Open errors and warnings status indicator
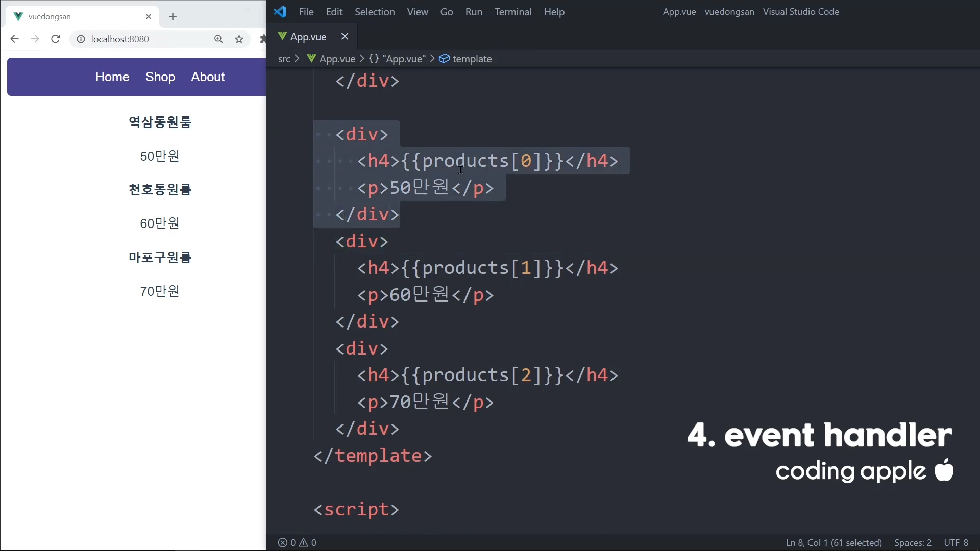 point(297,542)
